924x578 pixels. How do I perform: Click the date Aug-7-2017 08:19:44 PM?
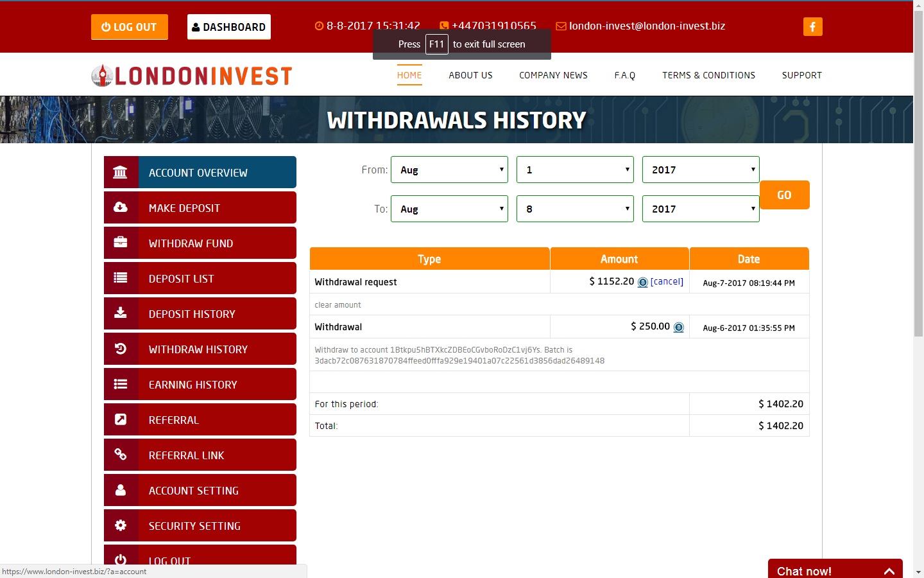[x=749, y=283]
